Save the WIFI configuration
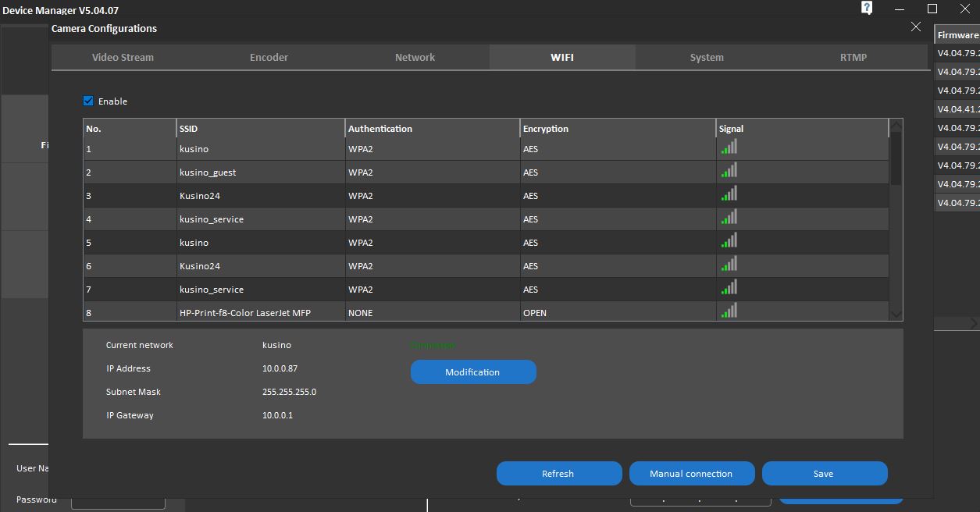Screen dimensions: 980x512 coord(825,474)
